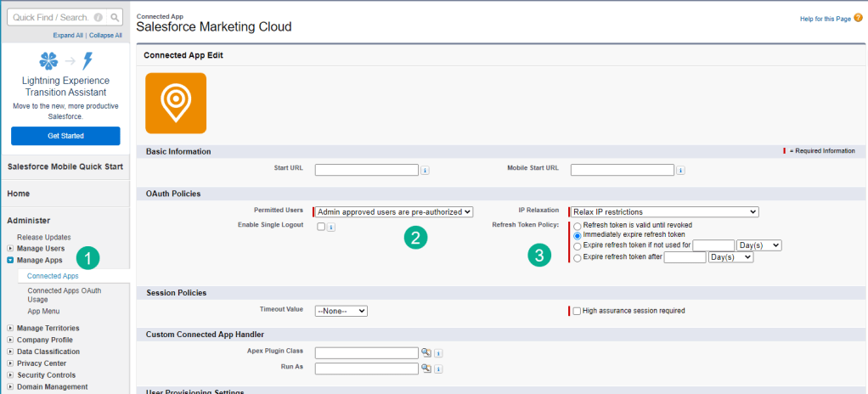Click the orange connected app logo
The image size is (868, 394).
pos(176,103)
